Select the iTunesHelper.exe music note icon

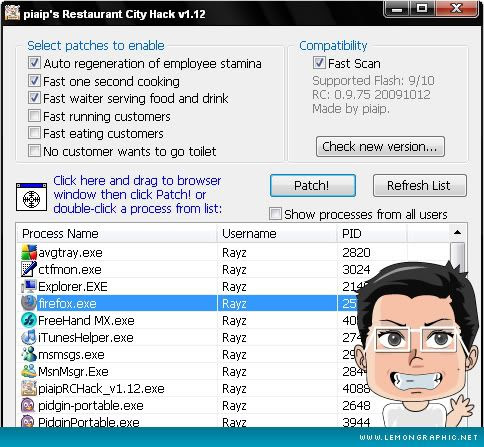(x=29, y=337)
